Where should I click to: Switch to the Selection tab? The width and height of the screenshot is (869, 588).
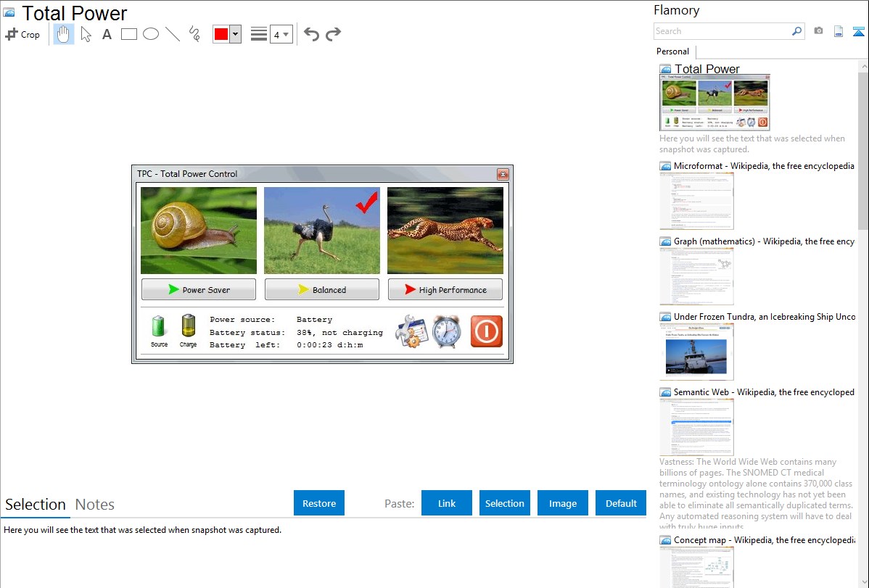(x=36, y=505)
